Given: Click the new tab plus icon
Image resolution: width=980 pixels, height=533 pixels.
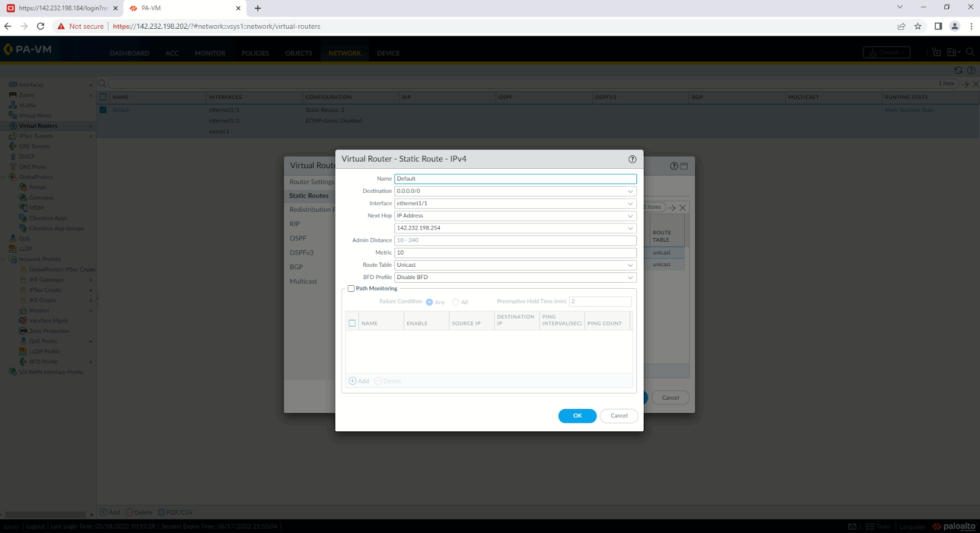Looking at the screenshot, I should click(x=258, y=9).
